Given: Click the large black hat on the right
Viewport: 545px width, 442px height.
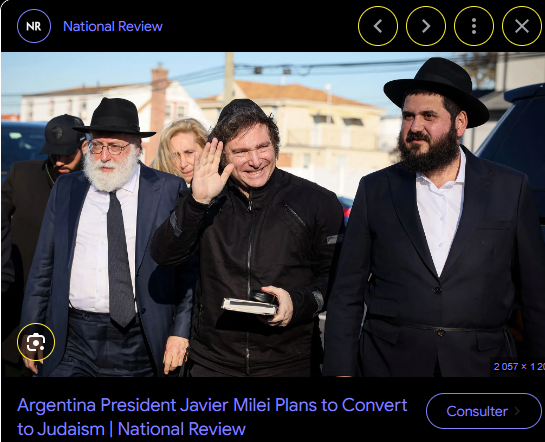Looking at the screenshot, I should (x=436, y=90).
